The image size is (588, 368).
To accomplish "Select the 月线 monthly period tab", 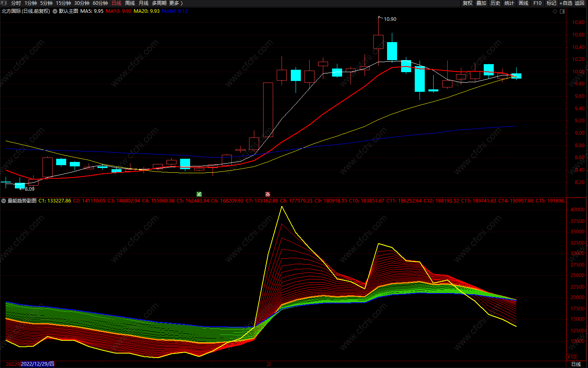I will tap(144, 3).
